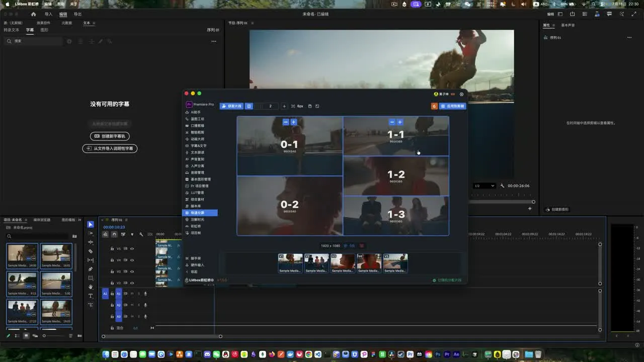Viewport: 644px width, 362px height.
Task: Select LUT管理 in LMbox sidebar
Action: tap(197, 193)
